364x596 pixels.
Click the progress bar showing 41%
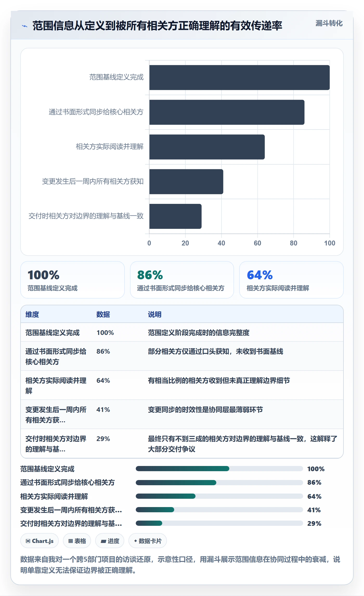click(x=219, y=510)
